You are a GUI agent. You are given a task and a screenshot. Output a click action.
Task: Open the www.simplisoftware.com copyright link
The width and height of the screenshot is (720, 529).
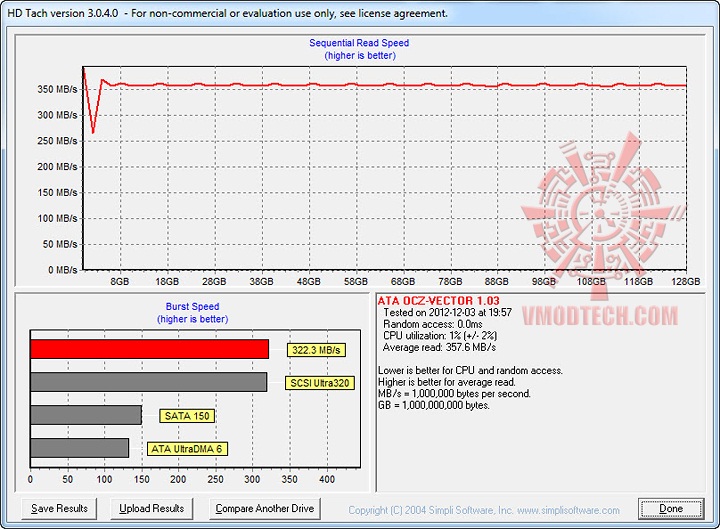click(568, 510)
